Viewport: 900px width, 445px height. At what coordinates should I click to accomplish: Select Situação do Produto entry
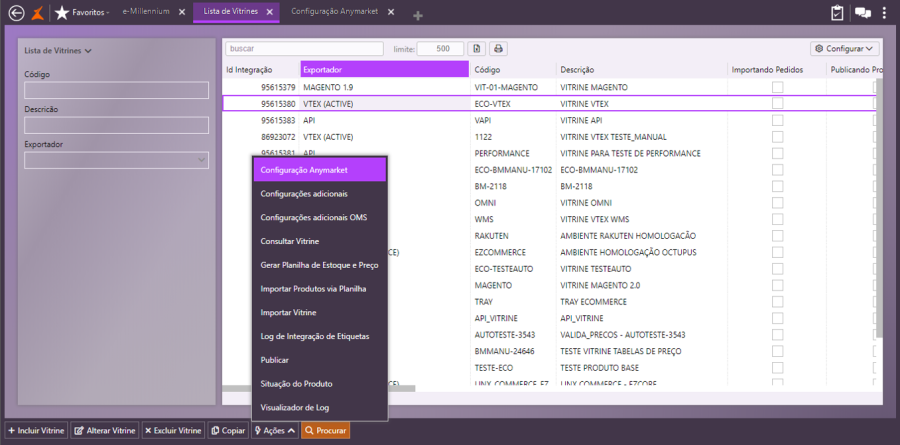320,384
